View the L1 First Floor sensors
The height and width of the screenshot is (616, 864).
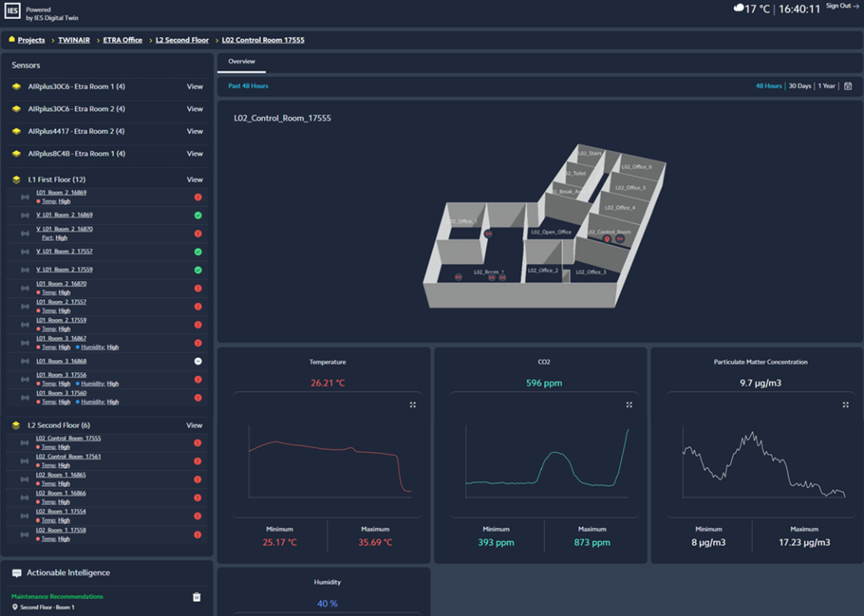(x=194, y=180)
